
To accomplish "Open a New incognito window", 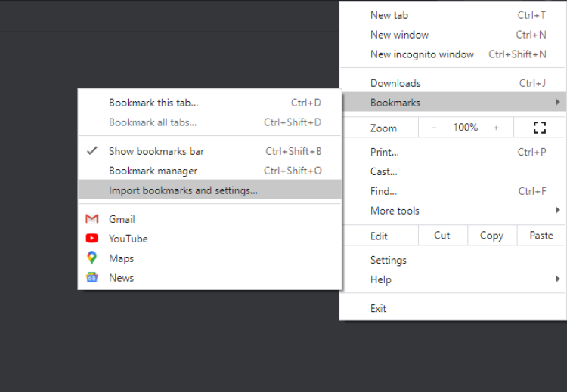I will (422, 54).
